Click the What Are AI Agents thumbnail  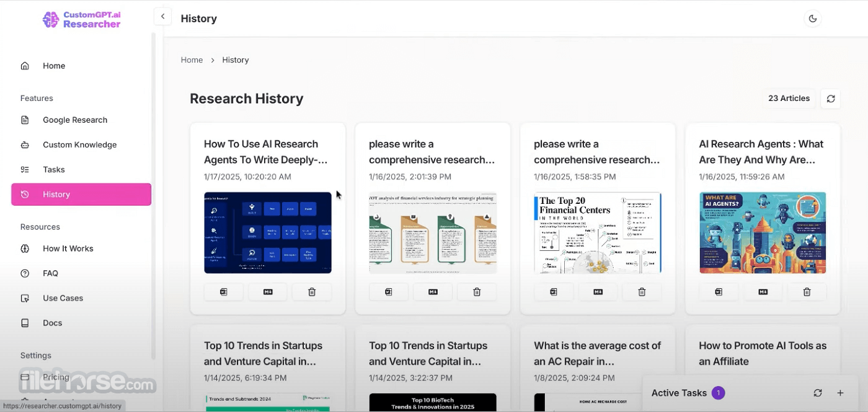pyautogui.click(x=763, y=232)
